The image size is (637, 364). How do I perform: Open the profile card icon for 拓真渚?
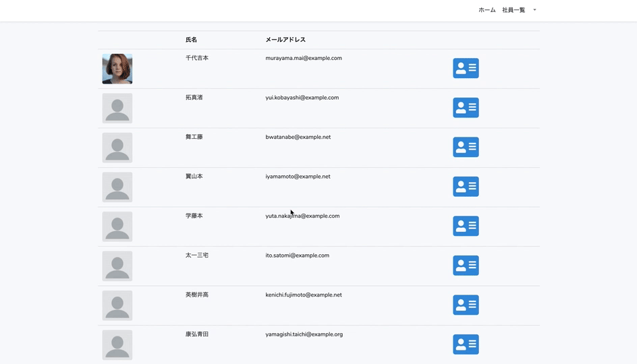tap(466, 108)
